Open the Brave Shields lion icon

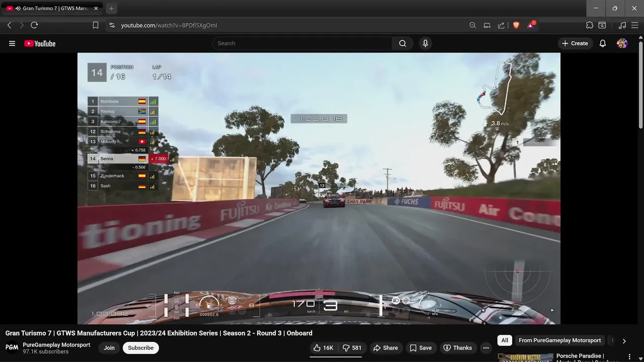pos(516,25)
